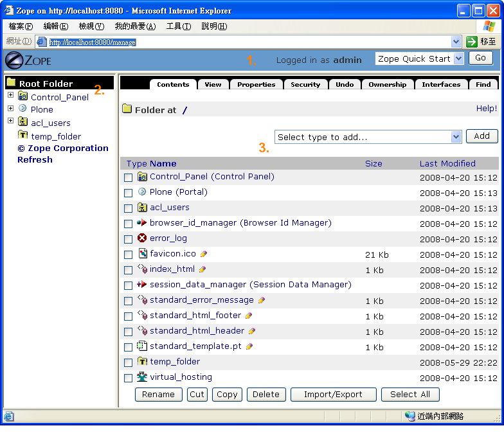504x437 pixels.
Task: Click the red error_log icon
Action: pyautogui.click(x=141, y=238)
